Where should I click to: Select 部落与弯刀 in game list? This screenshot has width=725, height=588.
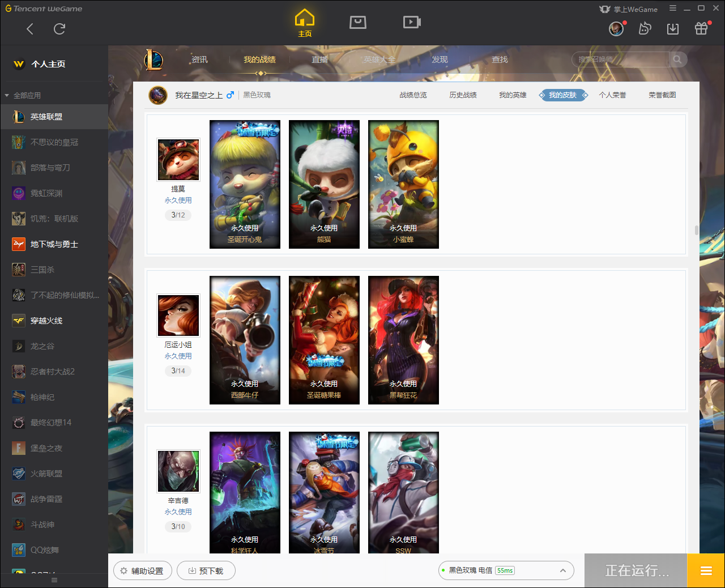(x=54, y=168)
